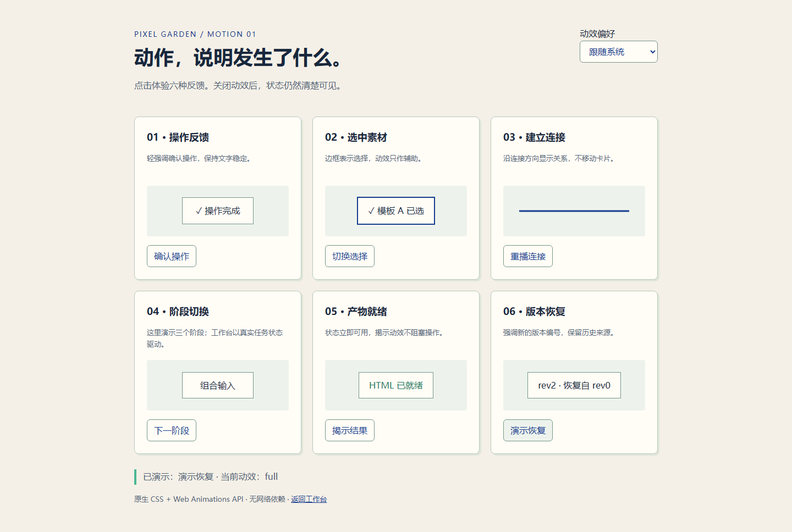The image size is (792, 532).
Task: Click the heading 03 · 建立连接
Action: (x=534, y=137)
